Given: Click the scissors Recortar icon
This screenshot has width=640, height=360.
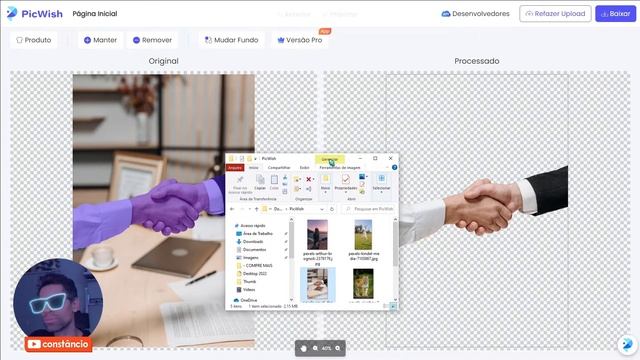Looking at the screenshot, I should (285, 178).
